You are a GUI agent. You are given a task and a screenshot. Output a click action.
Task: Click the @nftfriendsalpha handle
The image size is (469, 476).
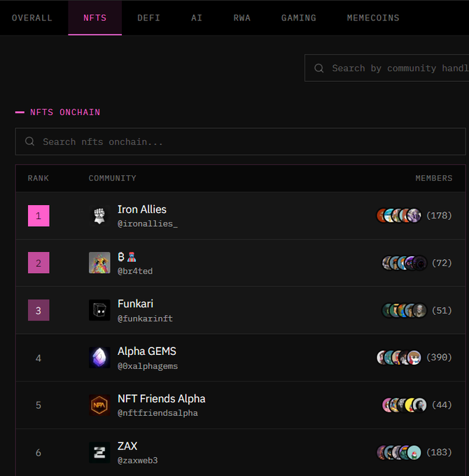pyautogui.click(x=157, y=413)
